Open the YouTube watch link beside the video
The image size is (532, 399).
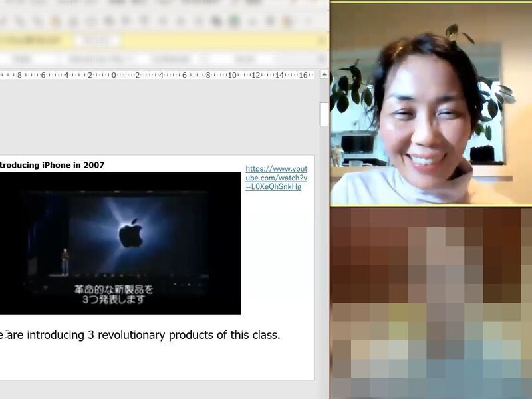point(276,178)
